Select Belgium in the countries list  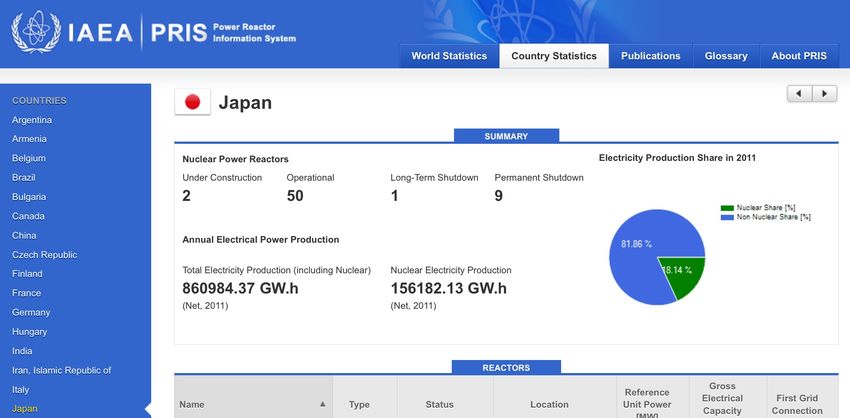[x=29, y=158]
